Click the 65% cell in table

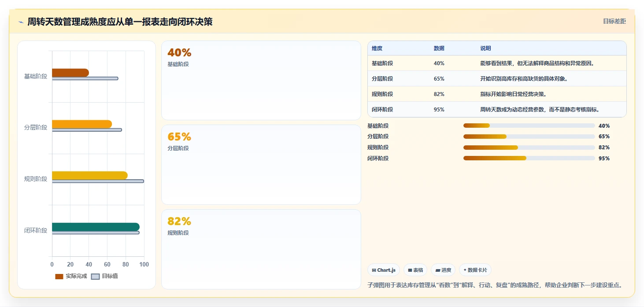click(x=439, y=78)
